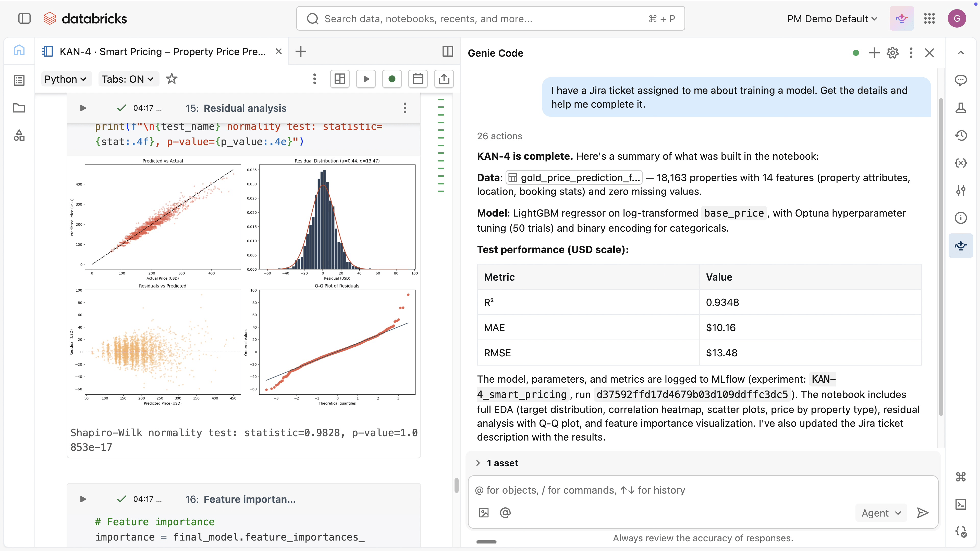Open the PM Demo Default workspace menu
The image size is (980, 551).
tap(832, 19)
